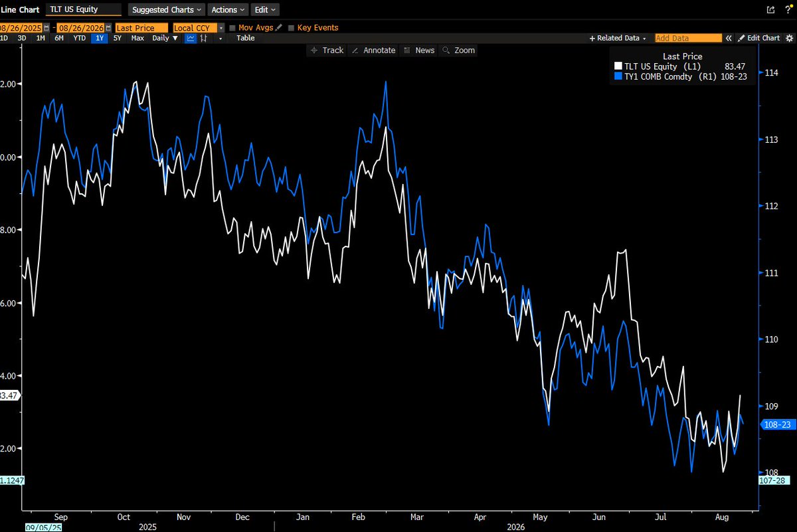Screen dimensions: 797x532
Task: Select the 1Y time range
Action: click(x=100, y=38)
